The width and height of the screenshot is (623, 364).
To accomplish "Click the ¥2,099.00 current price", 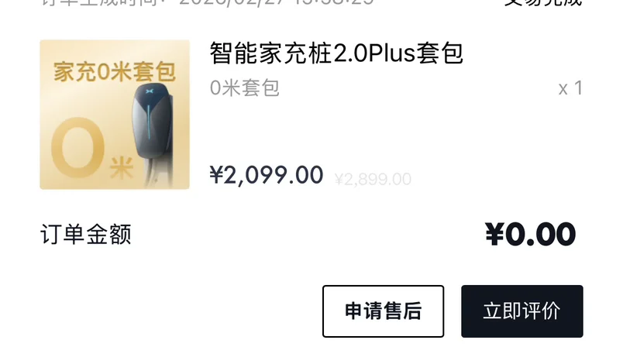I will pyautogui.click(x=267, y=175).
